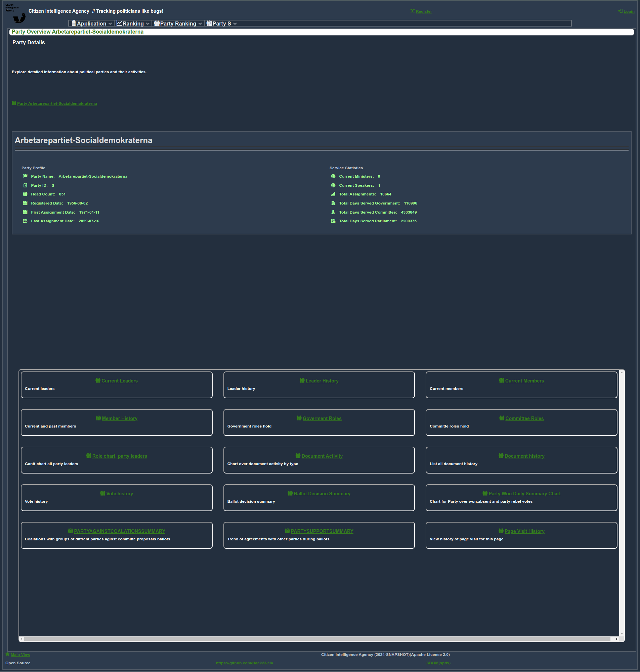Click the horizontal scrollbar left arrow
The height and width of the screenshot is (672, 640).
22,639
